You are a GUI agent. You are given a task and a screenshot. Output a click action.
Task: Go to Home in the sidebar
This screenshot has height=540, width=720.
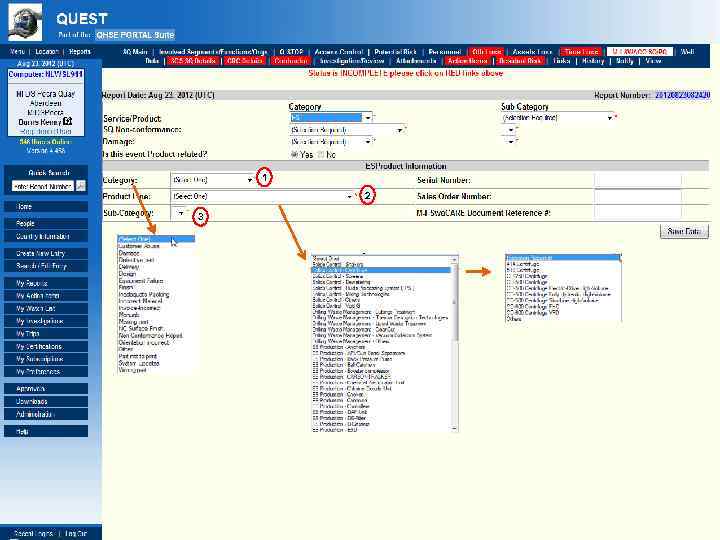pos(46,207)
